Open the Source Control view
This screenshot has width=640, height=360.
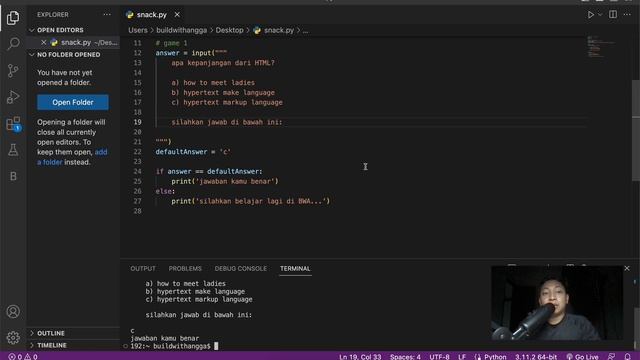pyautogui.click(x=13, y=70)
